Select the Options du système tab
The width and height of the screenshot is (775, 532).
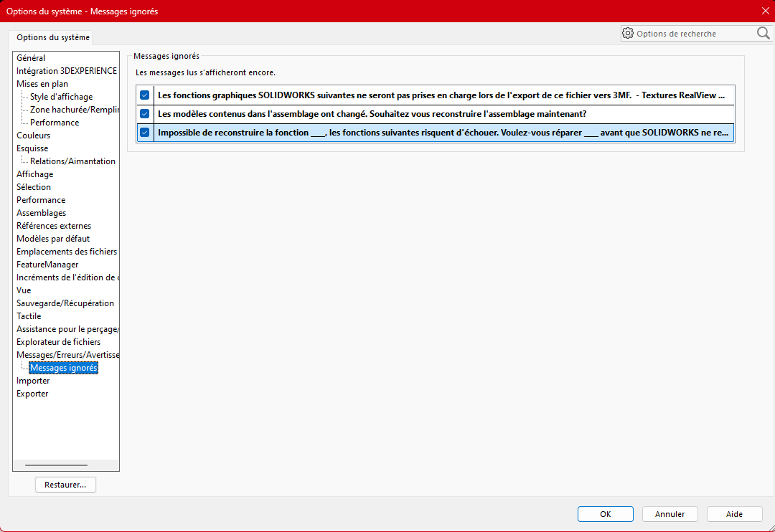click(53, 37)
